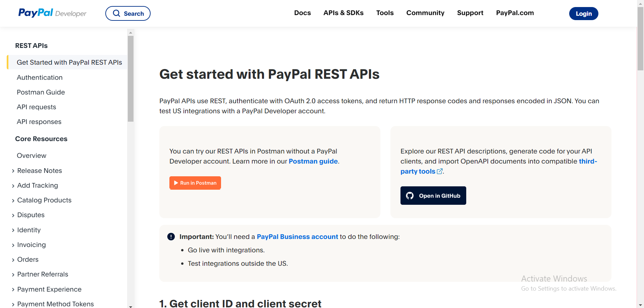Open Postman Guide in the sidebar
The height and width of the screenshot is (308, 644).
click(41, 92)
